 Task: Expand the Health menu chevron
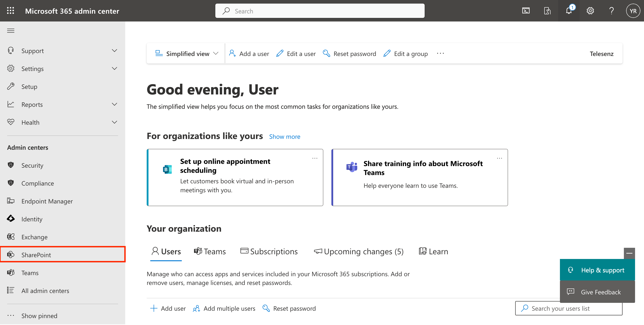[114, 122]
